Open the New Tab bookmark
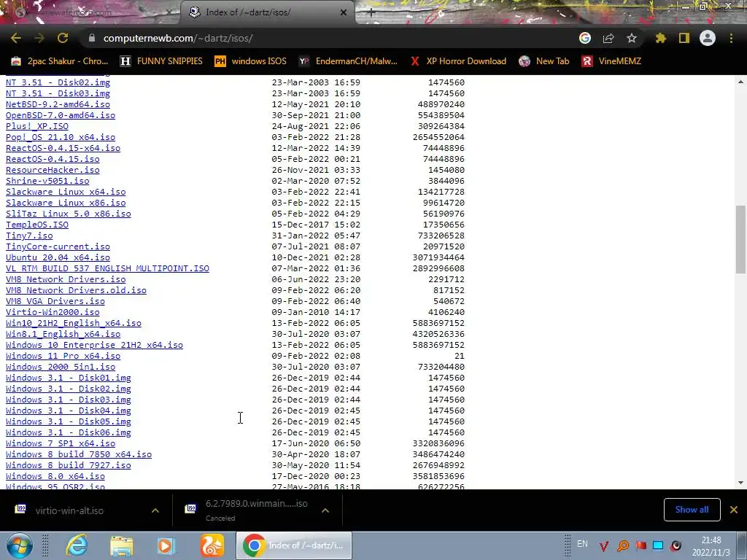Image resolution: width=747 pixels, height=560 pixels. click(544, 61)
